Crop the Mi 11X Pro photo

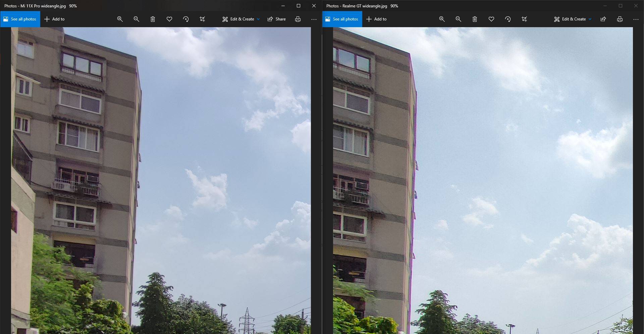pos(202,19)
